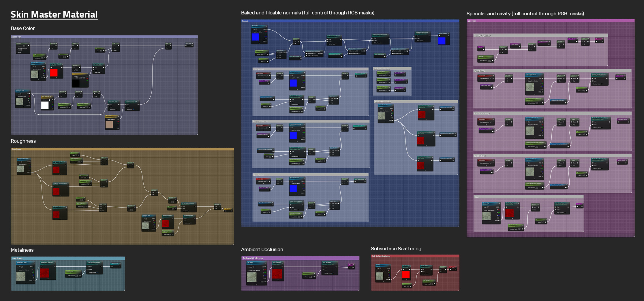
Task: Toggle the Use AO Map Default Value checkbox
Action: click(x=333, y=273)
